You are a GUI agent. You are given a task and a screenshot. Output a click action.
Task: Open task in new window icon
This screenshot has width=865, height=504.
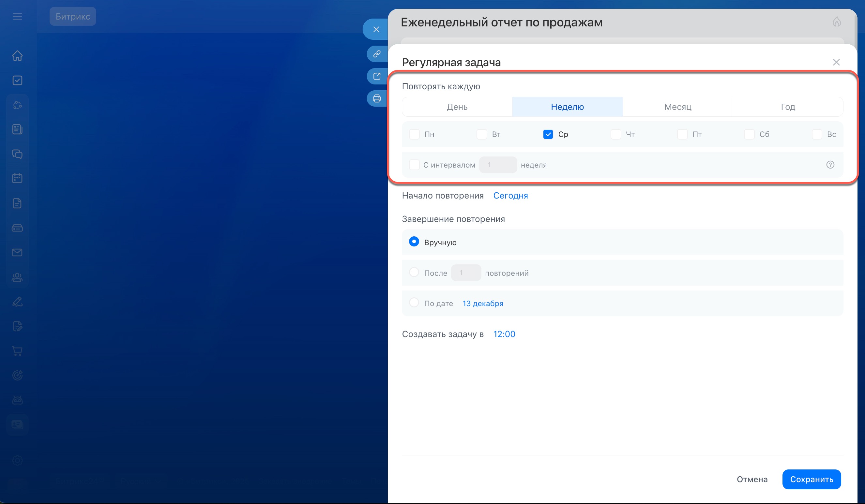pos(376,76)
